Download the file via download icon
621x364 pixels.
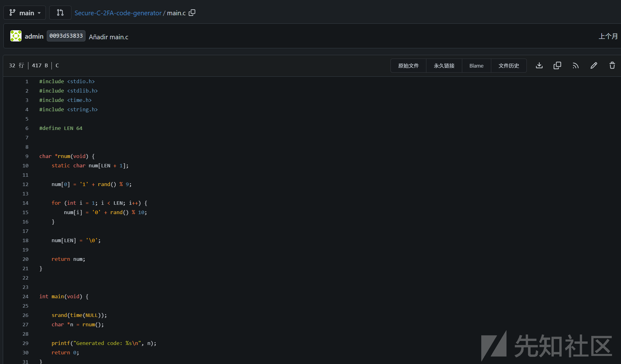tap(539, 65)
